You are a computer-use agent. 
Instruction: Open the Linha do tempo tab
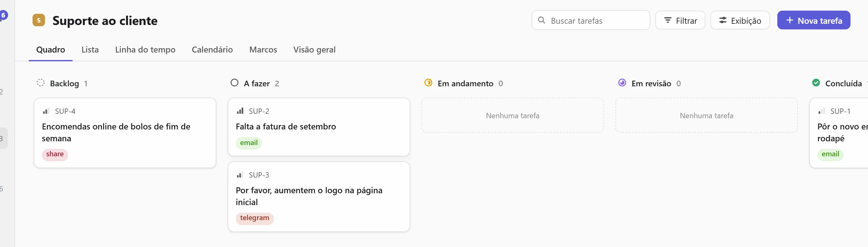click(x=145, y=49)
